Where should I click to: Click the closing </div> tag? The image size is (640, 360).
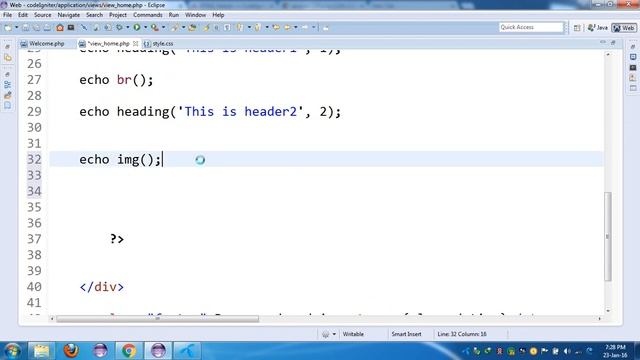tap(102, 287)
